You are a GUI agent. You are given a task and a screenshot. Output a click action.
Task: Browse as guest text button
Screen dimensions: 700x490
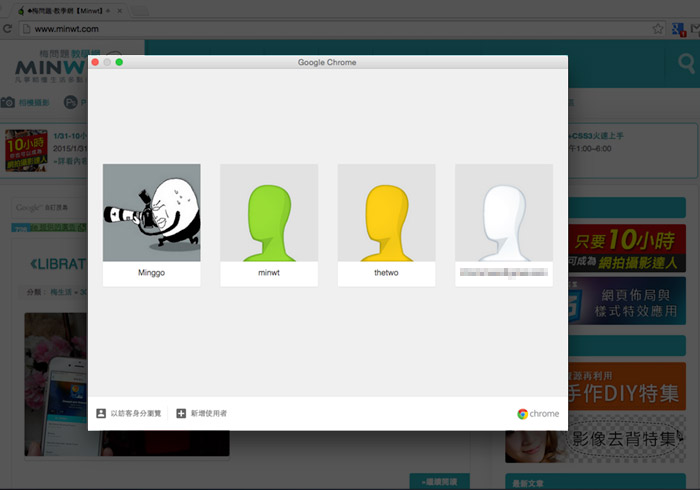(136, 414)
